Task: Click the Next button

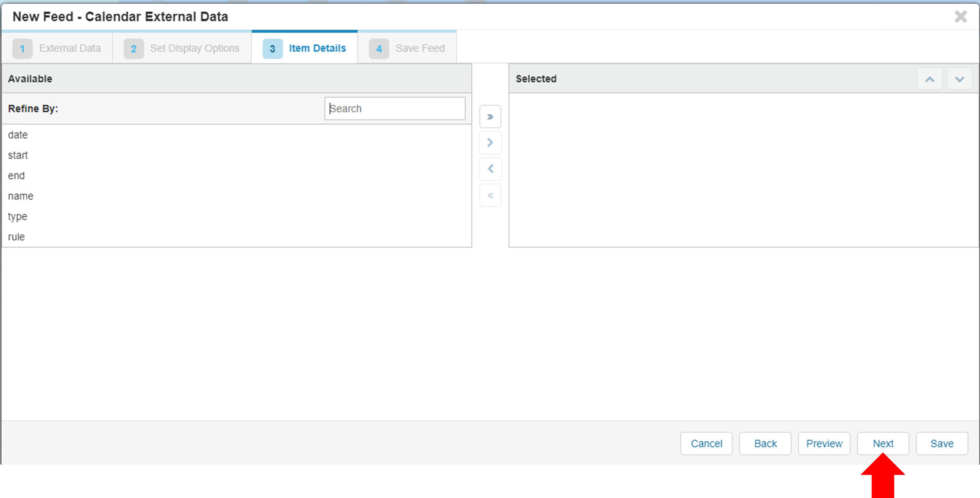Action: [882, 443]
